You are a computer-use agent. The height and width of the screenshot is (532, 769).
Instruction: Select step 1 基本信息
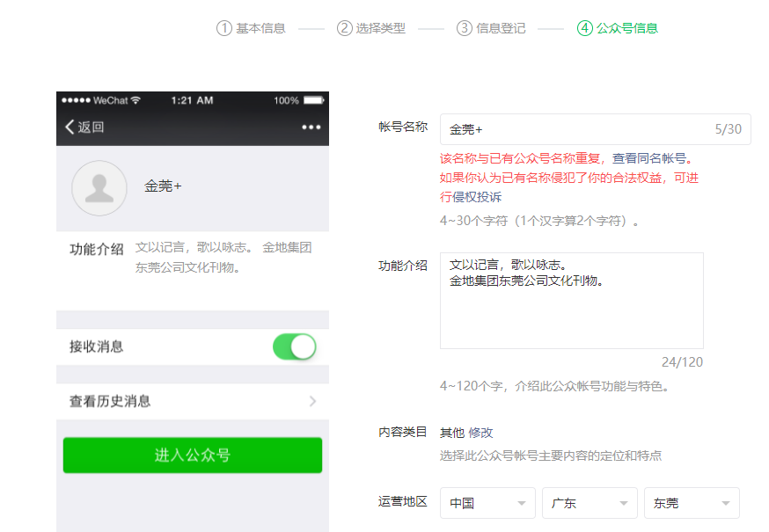pos(251,28)
